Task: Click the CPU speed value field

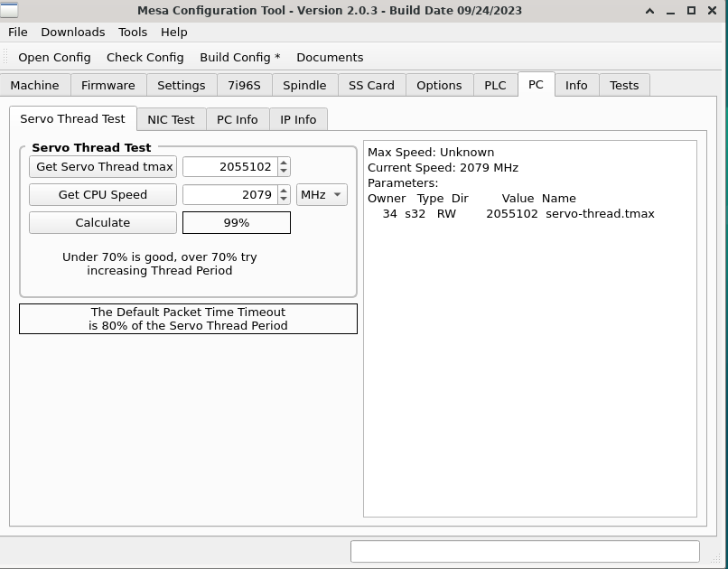Action: coord(230,194)
